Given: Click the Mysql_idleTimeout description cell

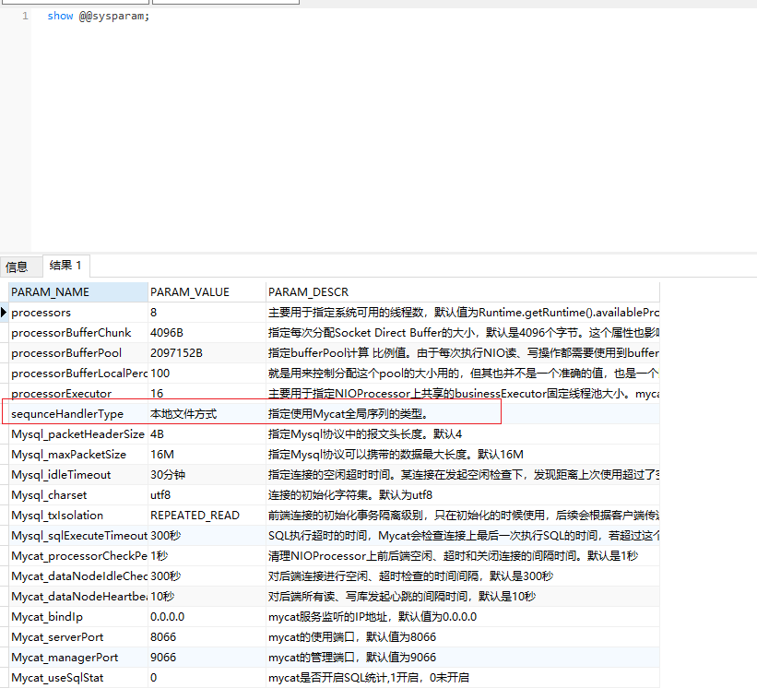Looking at the screenshot, I should coord(461,475).
